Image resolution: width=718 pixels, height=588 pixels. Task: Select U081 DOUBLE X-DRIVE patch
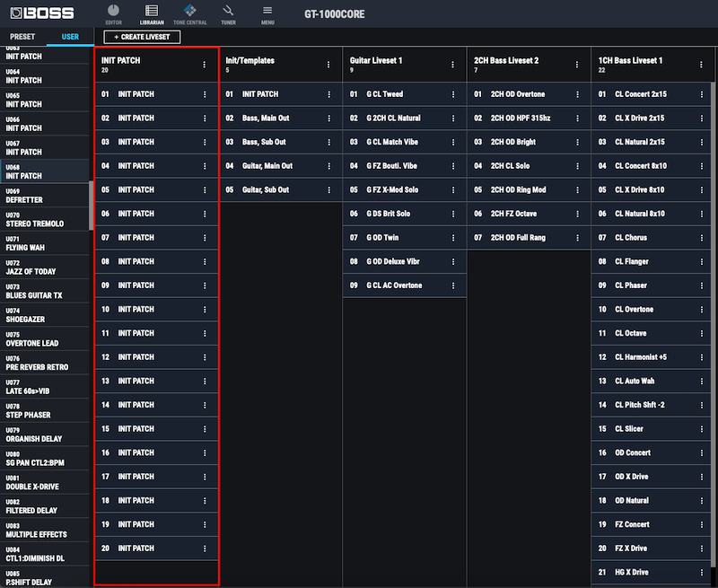coord(44,482)
